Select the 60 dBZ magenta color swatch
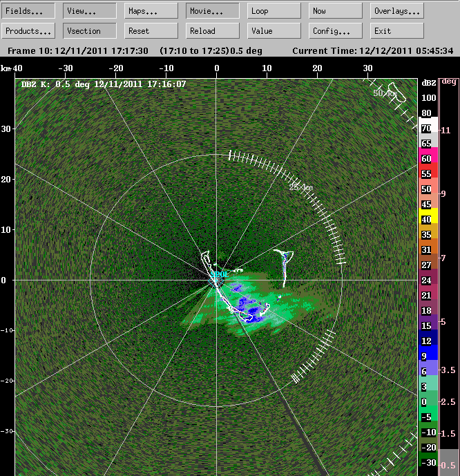 428,155
